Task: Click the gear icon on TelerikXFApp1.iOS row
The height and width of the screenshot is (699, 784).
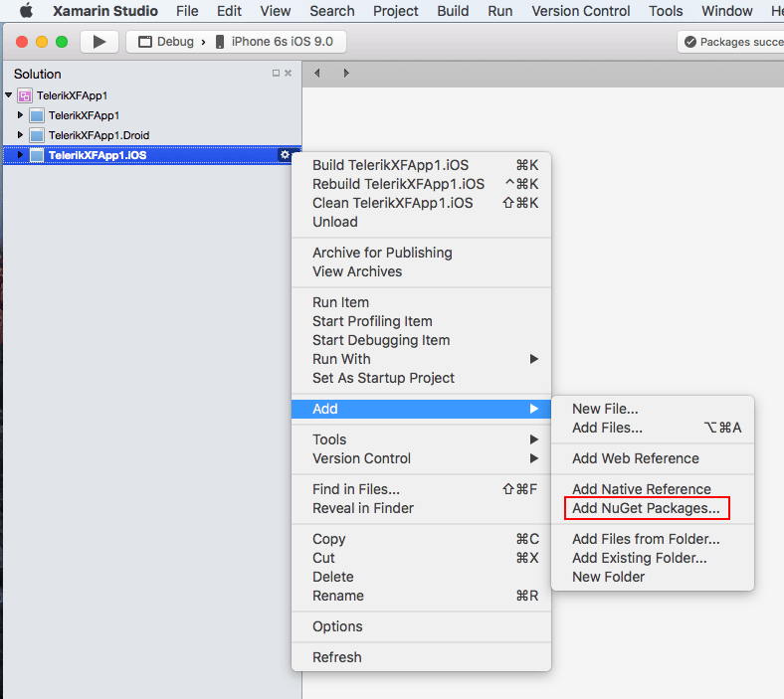Action: tap(285, 155)
